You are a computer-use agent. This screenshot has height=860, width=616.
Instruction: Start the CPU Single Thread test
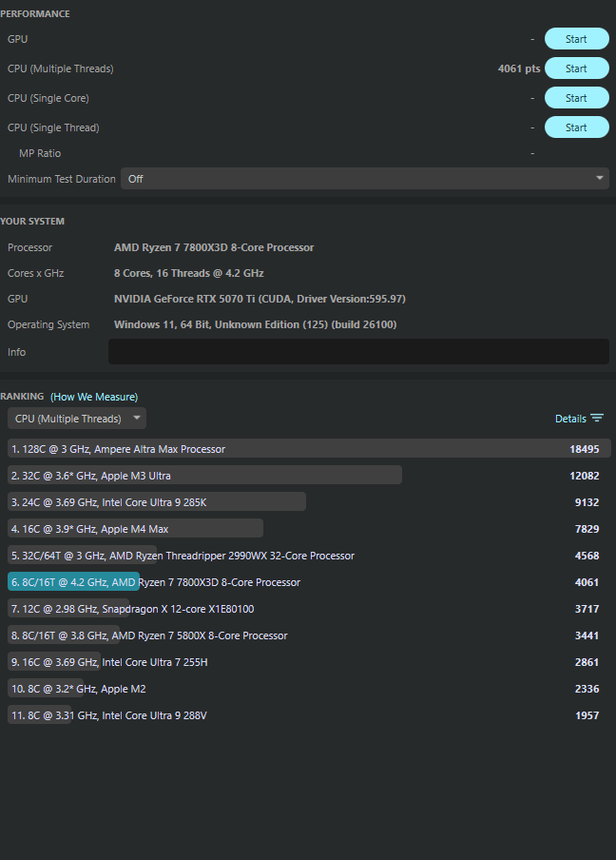pyautogui.click(x=576, y=127)
